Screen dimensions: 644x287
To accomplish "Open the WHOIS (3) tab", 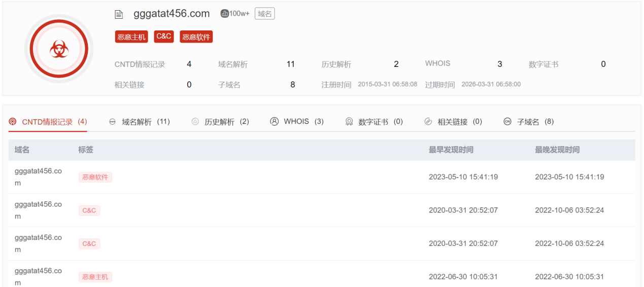I will point(303,122).
